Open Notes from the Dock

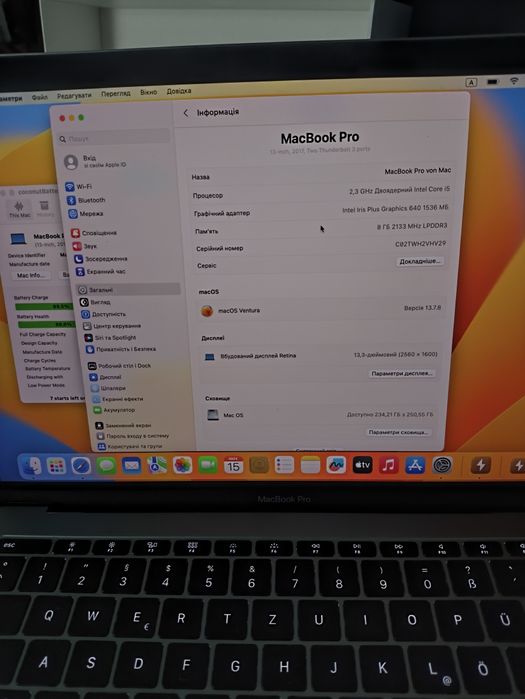click(310, 465)
